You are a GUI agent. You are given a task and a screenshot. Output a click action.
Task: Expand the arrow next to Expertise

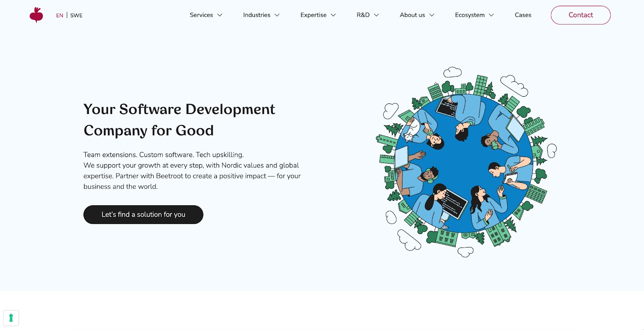pyautogui.click(x=333, y=15)
